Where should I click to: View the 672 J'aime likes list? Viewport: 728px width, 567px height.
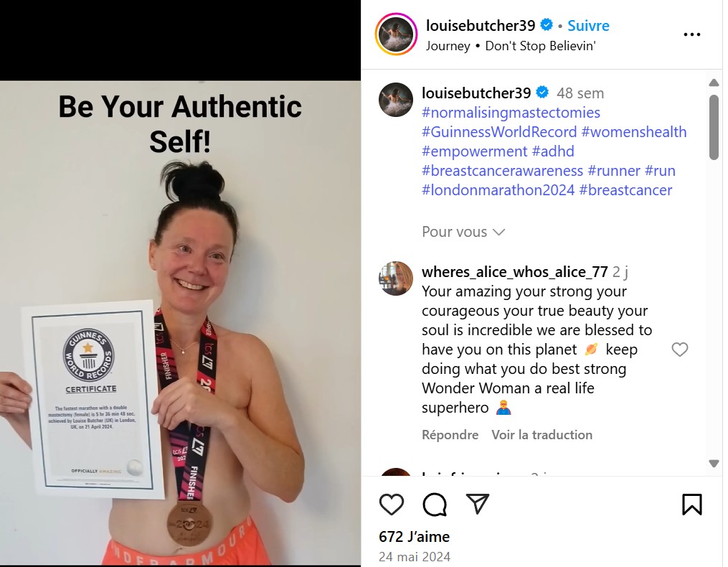(414, 537)
